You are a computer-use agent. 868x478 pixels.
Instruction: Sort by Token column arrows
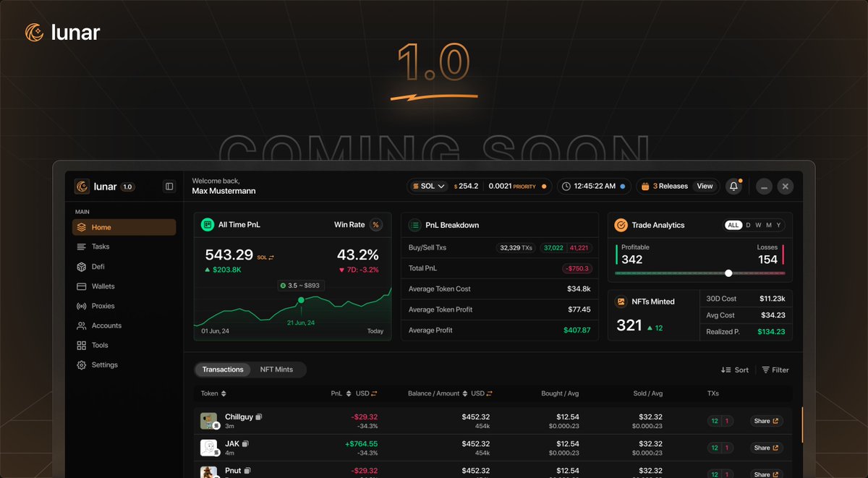click(224, 393)
